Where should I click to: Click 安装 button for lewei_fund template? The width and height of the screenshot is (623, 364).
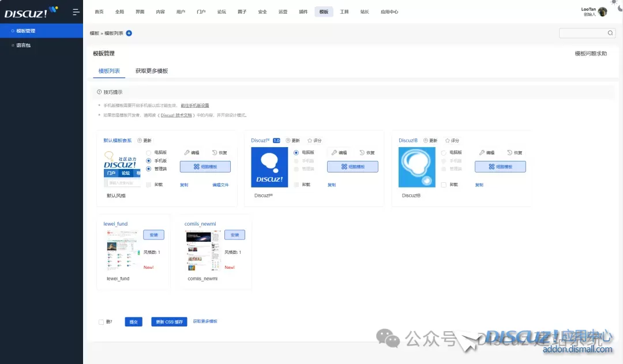pos(153,235)
